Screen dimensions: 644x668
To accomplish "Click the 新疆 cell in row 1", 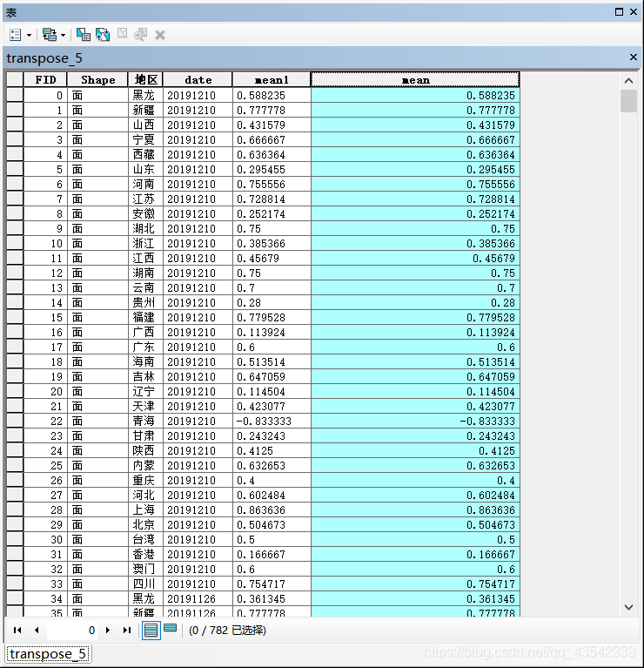I will (145, 110).
